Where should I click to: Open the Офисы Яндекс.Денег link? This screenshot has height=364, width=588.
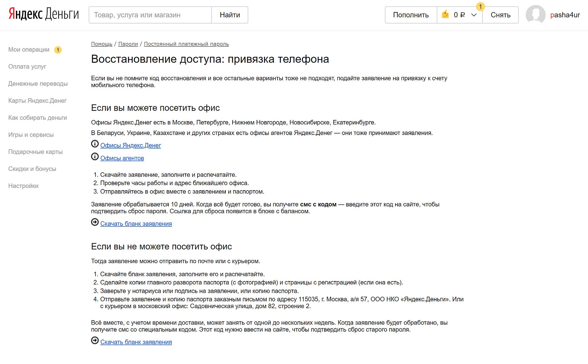coord(131,145)
